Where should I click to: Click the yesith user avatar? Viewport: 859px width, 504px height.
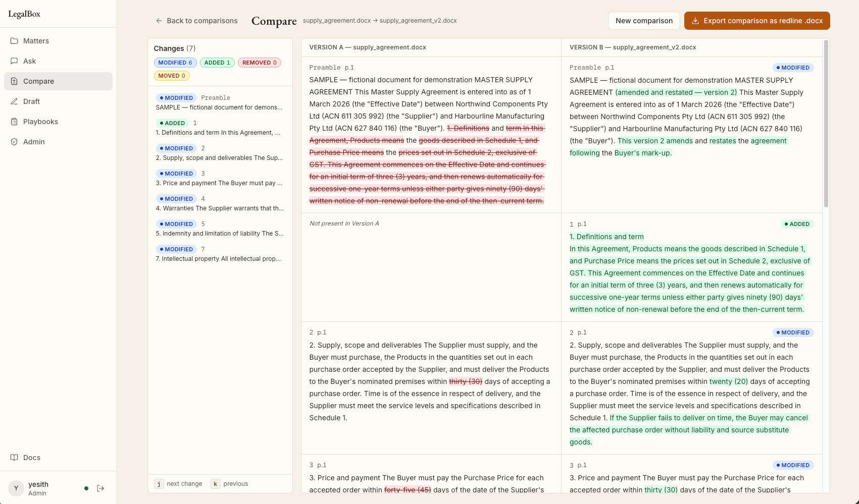pyautogui.click(x=16, y=488)
